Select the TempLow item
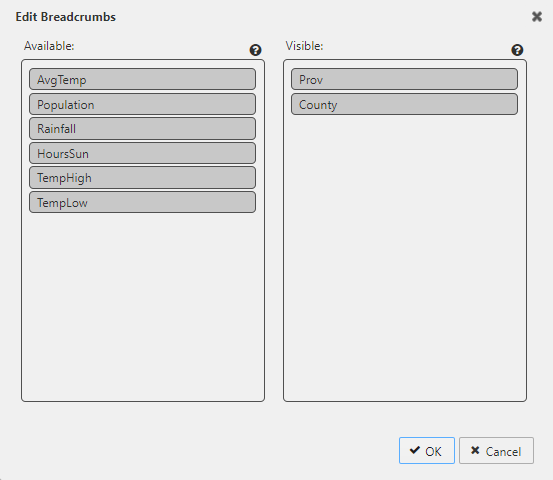 pos(142,202)
